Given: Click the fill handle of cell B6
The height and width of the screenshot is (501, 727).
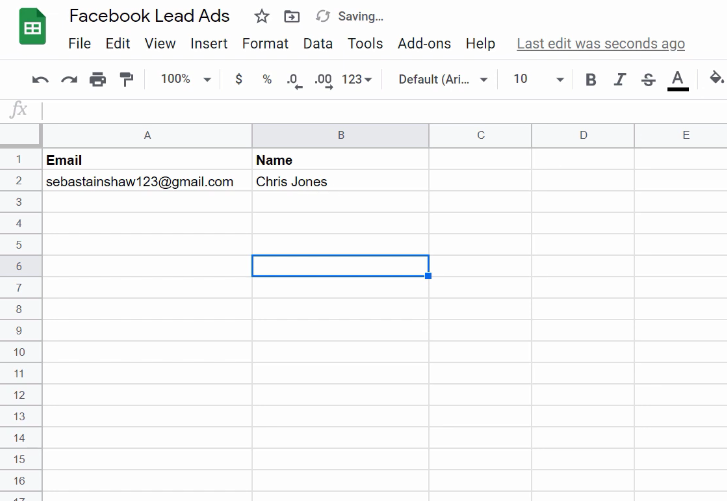Looking at the screenshot, I should pyautogui.click(x=428, y=276).
